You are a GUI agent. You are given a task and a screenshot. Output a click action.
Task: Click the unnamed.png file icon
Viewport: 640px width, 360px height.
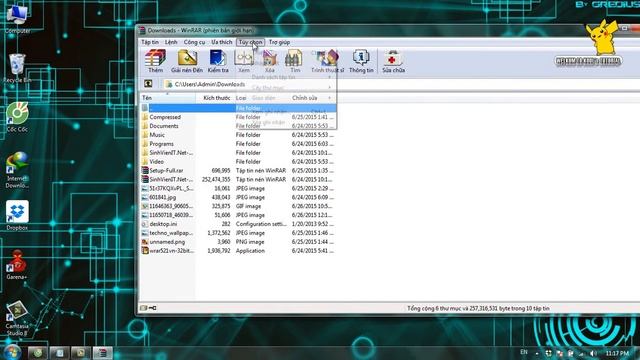click(x=145, y=242)
